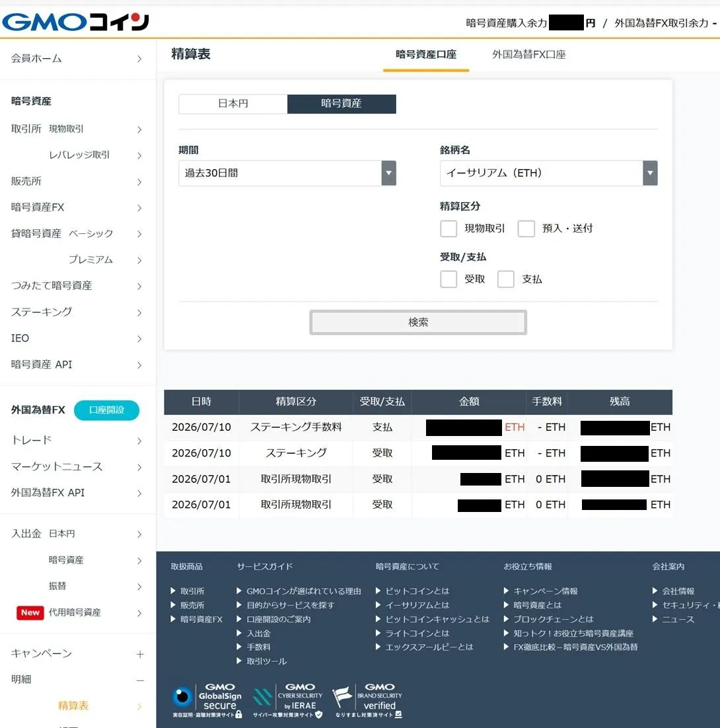The image size is (720, 728).
Task: Click ステーキング手数料 table cell
Action: click(296, 427)
